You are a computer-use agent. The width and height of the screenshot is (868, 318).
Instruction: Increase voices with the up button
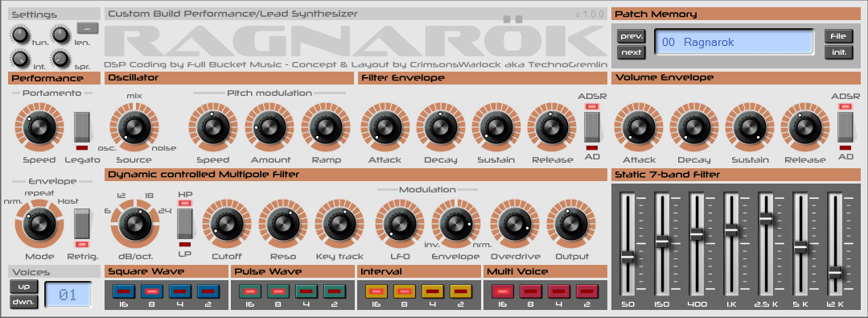point(24,287)
